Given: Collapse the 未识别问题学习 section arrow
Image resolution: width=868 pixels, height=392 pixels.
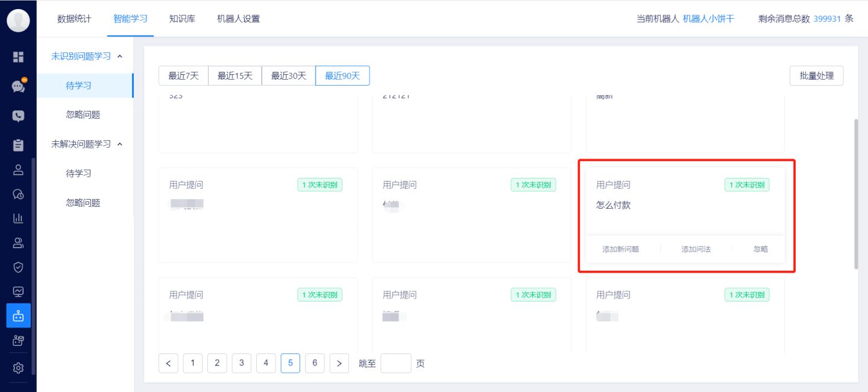Looking at the screenshot, I should (119, 56).
